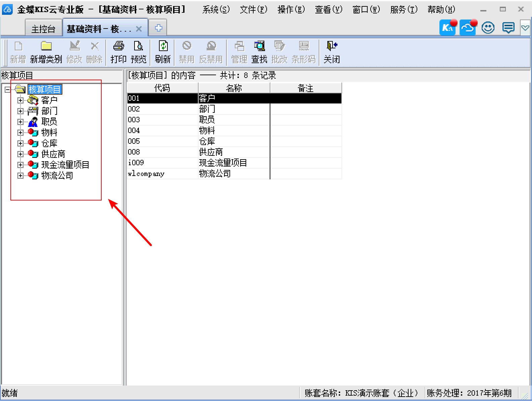Screen dimensions: 532x401
Task: Select 仓库 label in the tree
Action: [x=49, y=143]
